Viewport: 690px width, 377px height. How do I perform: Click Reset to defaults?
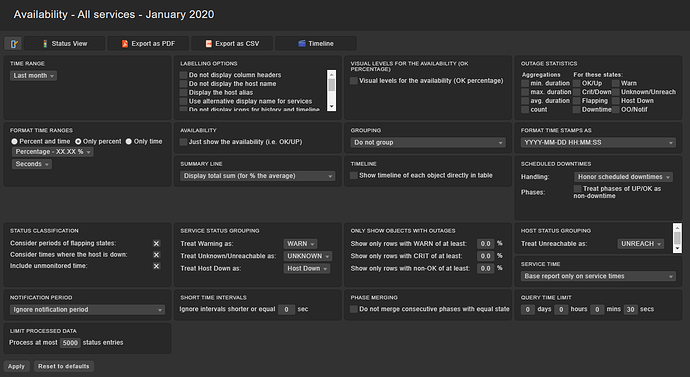[x=64, y=366]
